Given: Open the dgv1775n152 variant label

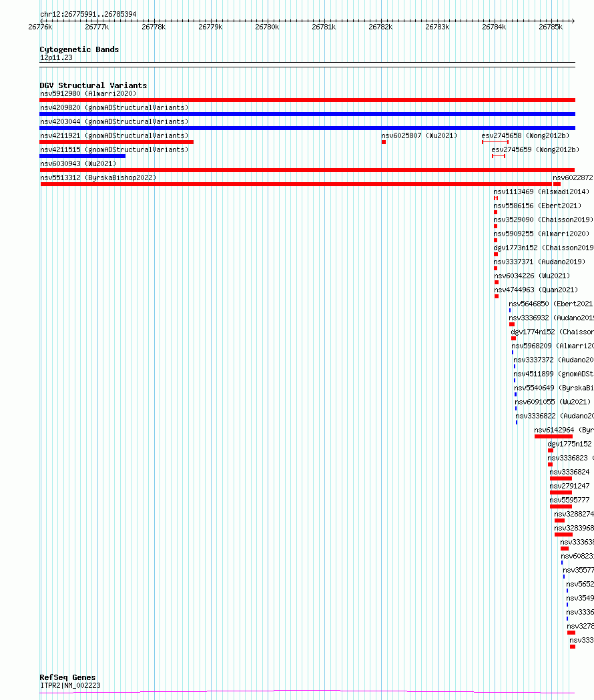Looking at the screenshot, I should [569, 444].
